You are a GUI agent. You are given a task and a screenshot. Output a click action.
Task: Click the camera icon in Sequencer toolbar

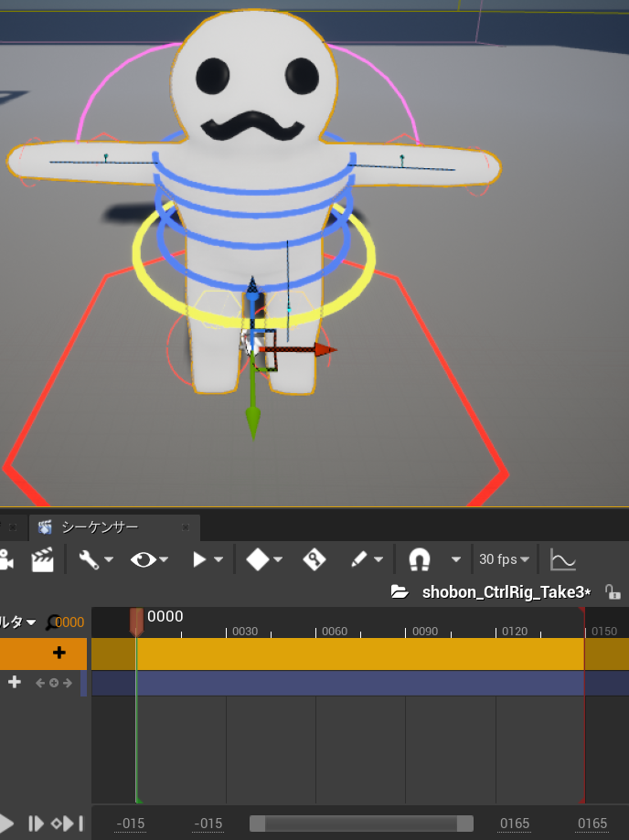click(x=5, y=559)
